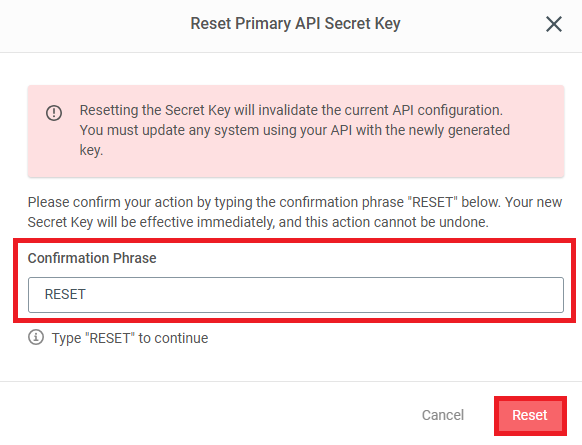Click the line You must update any system

(x=295, y=130)
